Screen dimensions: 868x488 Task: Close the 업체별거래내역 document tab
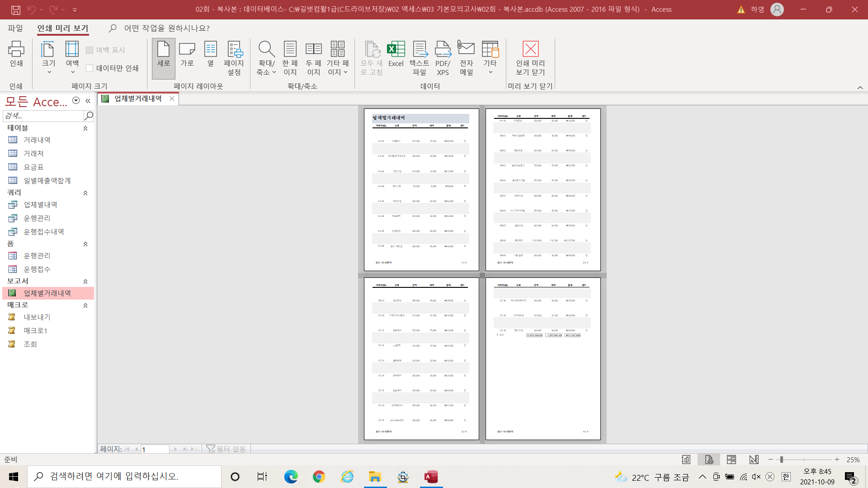(172, 99)
